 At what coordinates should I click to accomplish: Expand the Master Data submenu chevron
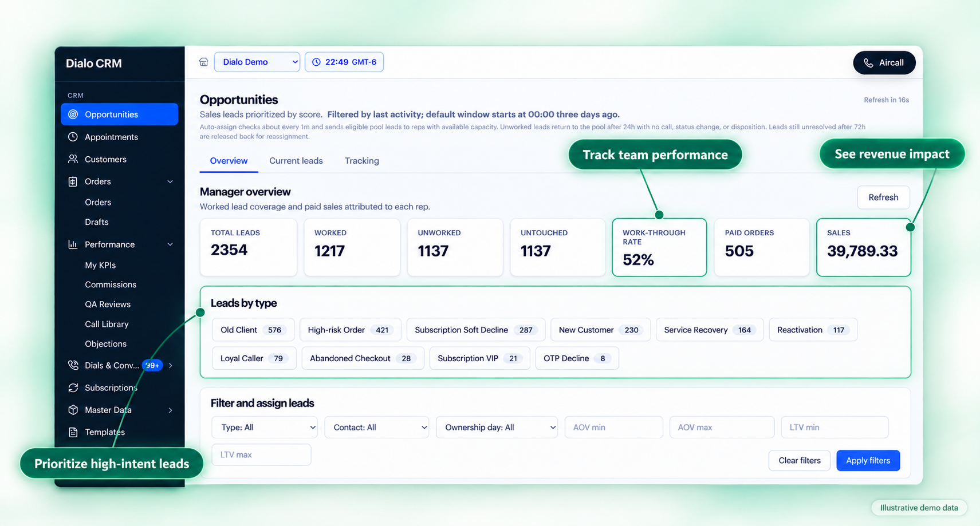(x=171, y=410)
